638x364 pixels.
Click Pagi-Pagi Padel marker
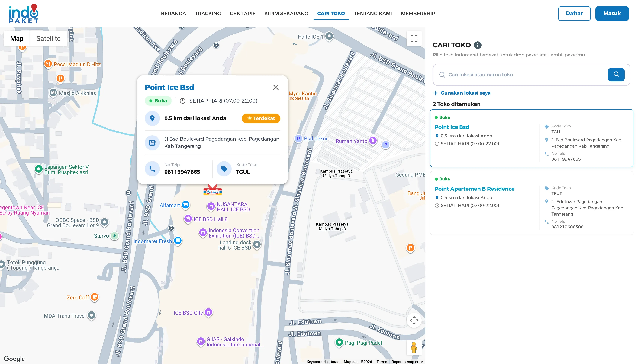point(339,342)
